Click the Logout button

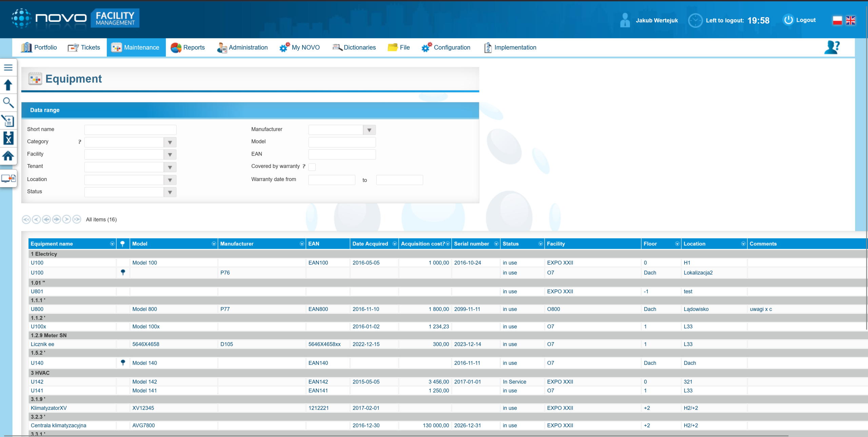coord(800,20)
